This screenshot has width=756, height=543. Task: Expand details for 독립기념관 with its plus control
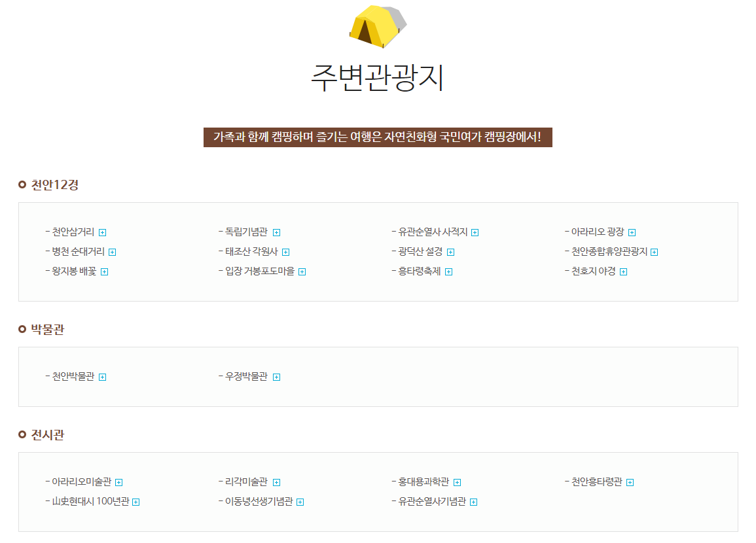point(277,232)
